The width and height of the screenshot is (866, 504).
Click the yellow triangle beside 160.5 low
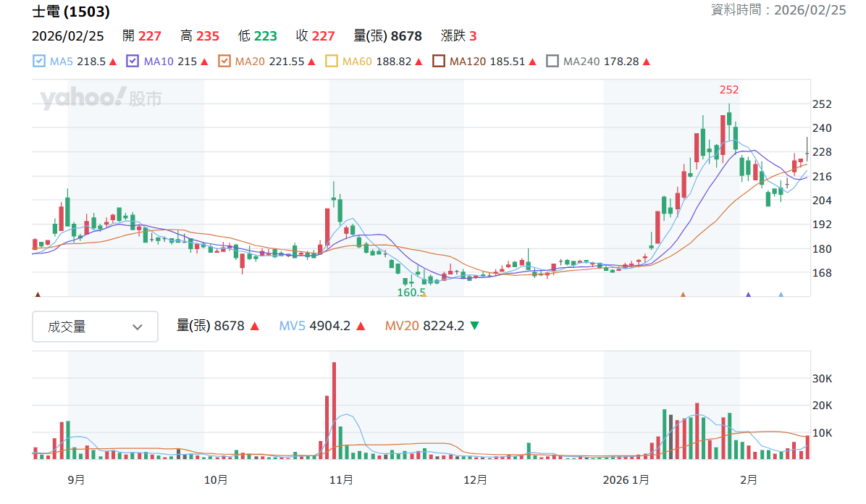click(424, 295)
